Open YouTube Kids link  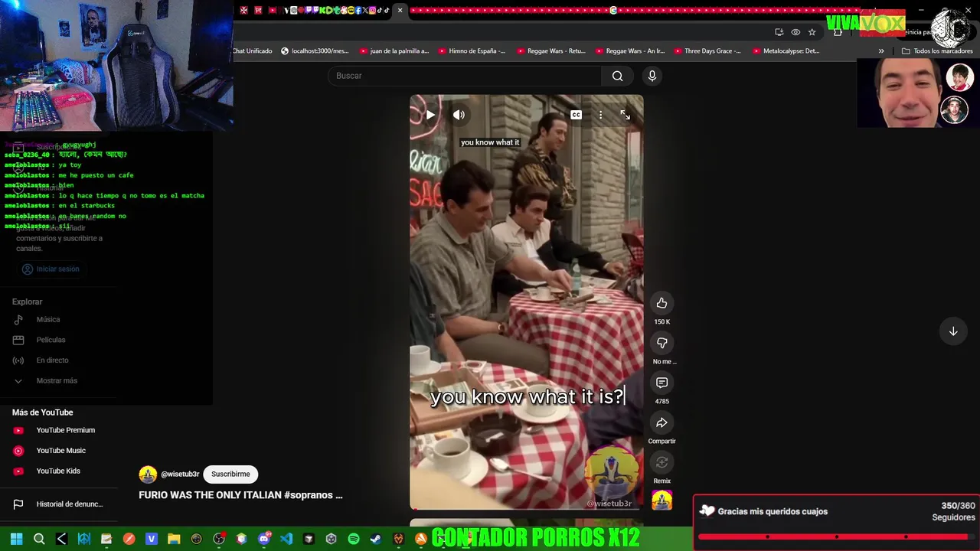58,471
